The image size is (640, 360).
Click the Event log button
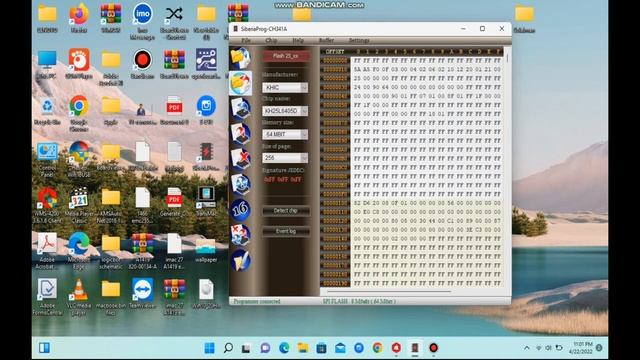pyautogui.click(x=286, y=231)
